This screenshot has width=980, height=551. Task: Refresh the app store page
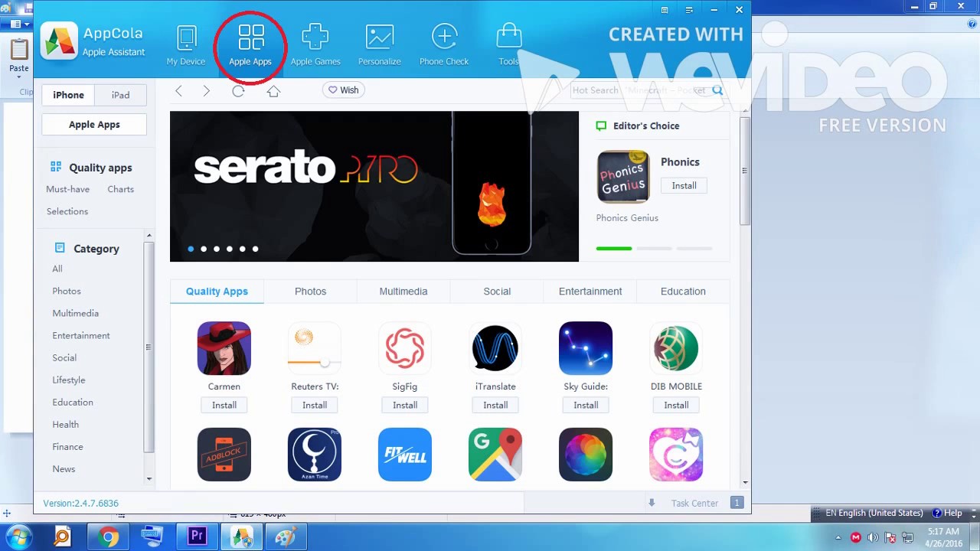(x=238, y=90)
